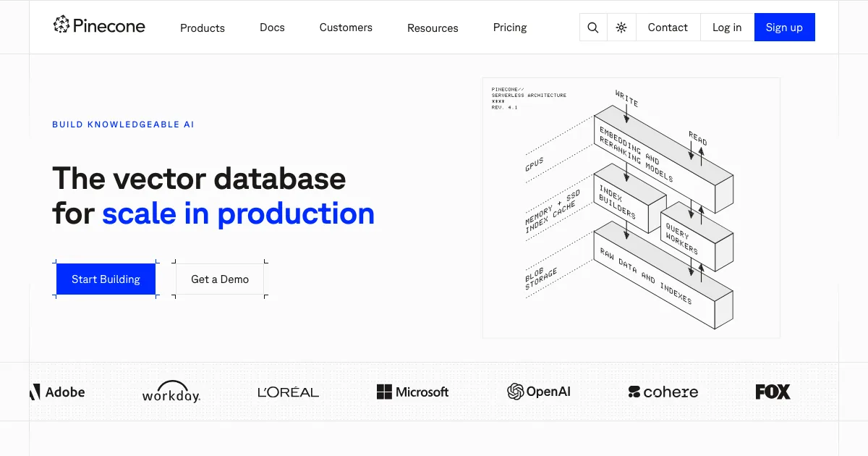Click the FOX logo

coord(773,392)
